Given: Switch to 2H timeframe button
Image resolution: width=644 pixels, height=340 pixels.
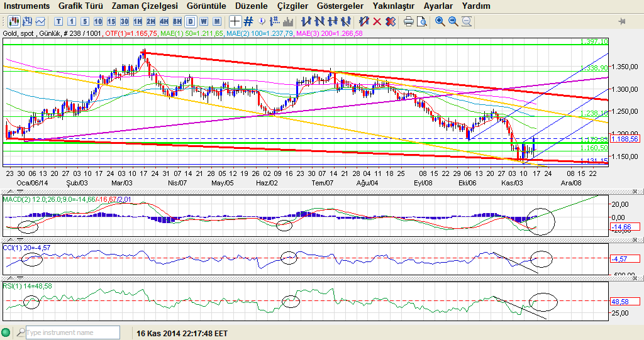Looking at the screenshot, I should 151,21.
